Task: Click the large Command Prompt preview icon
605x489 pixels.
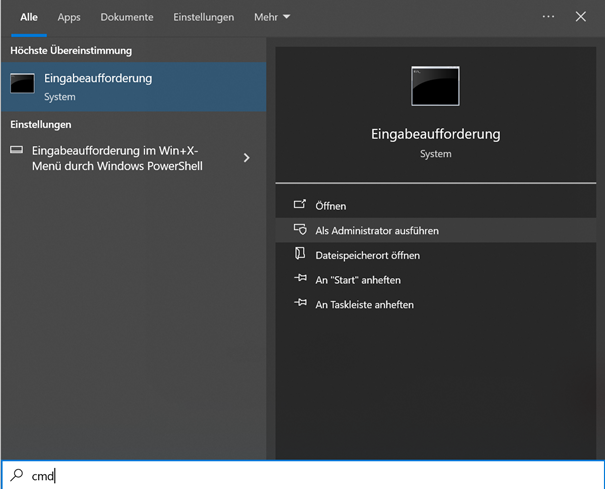Action: (435, 86)
